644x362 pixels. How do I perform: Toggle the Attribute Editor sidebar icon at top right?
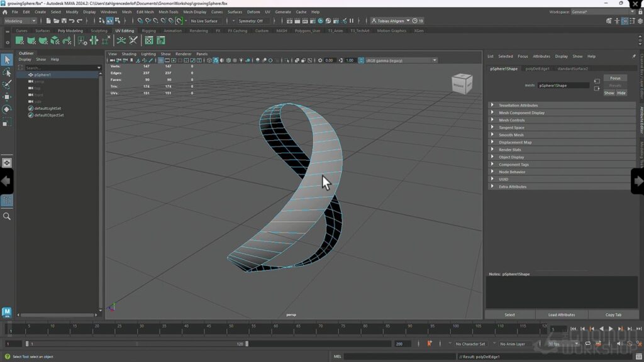coord(625,21)
